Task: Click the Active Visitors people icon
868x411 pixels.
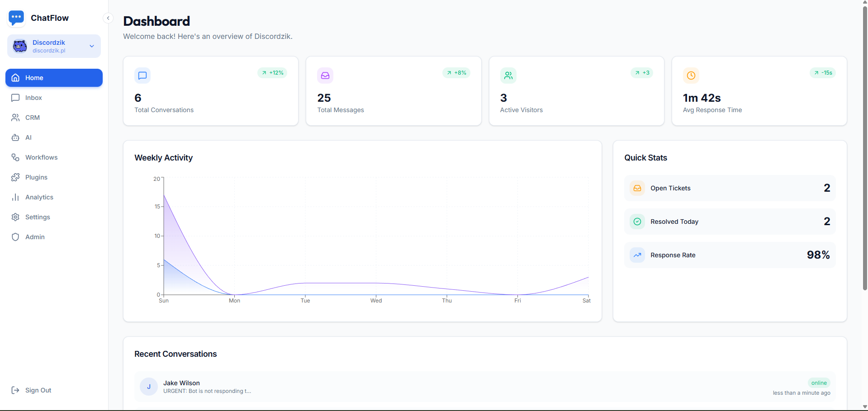Action: tap(508, 76)
